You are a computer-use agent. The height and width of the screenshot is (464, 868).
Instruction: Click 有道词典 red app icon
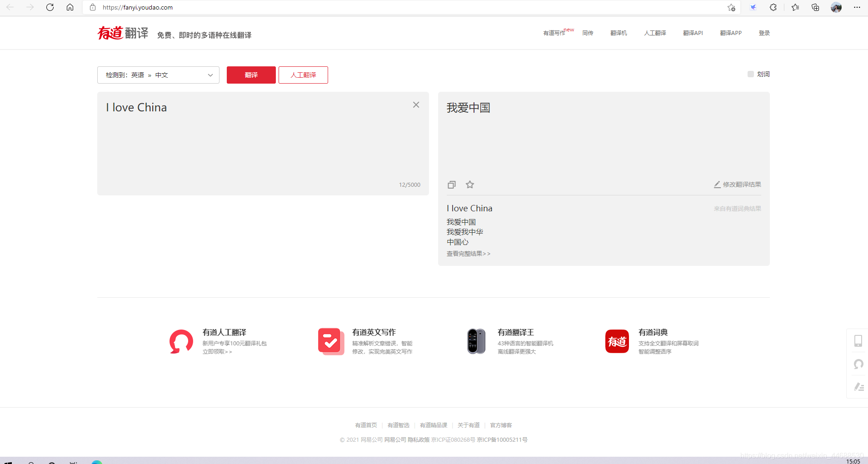617,341
